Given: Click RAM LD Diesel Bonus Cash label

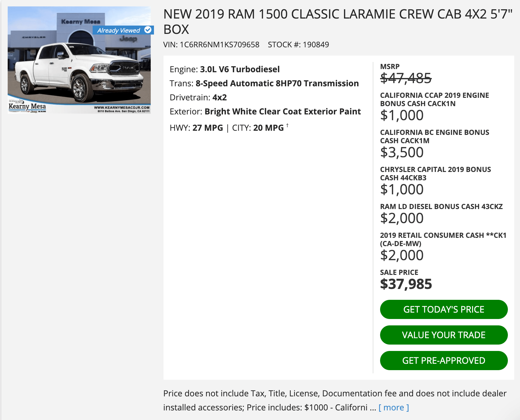Looking at the screenshot, I should coord(441,206).
